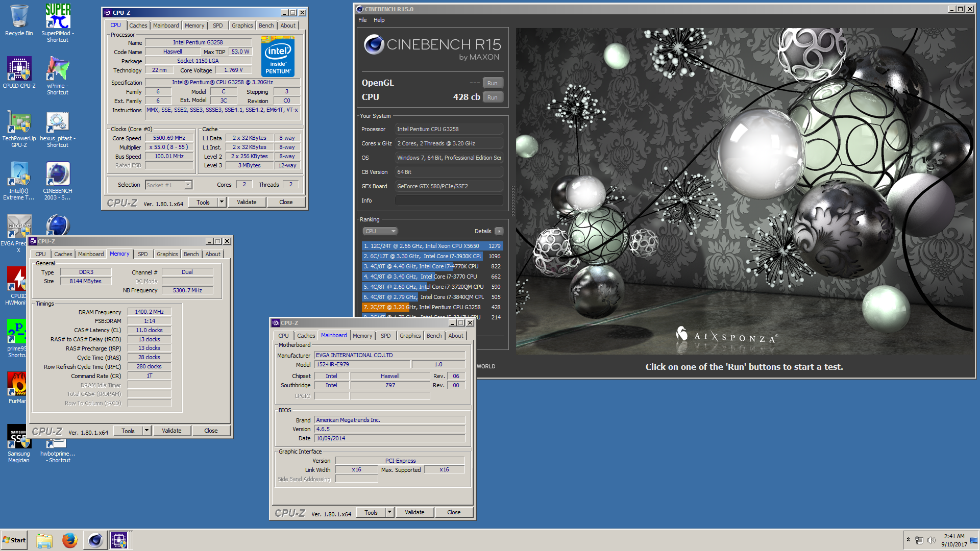Open CPUID HWMonitor desktop icon
980x551 pixels.
pos(17,286)
